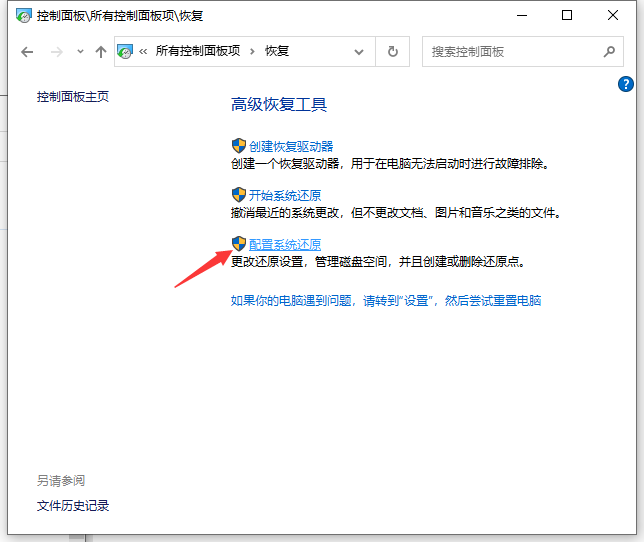Select the 所有控制面板项 breadcrumb
644x542 pixels.
197,52
